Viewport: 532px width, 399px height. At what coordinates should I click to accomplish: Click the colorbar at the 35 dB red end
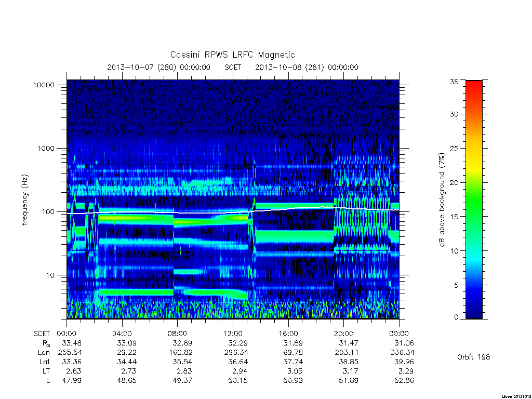tap(474, 83)
